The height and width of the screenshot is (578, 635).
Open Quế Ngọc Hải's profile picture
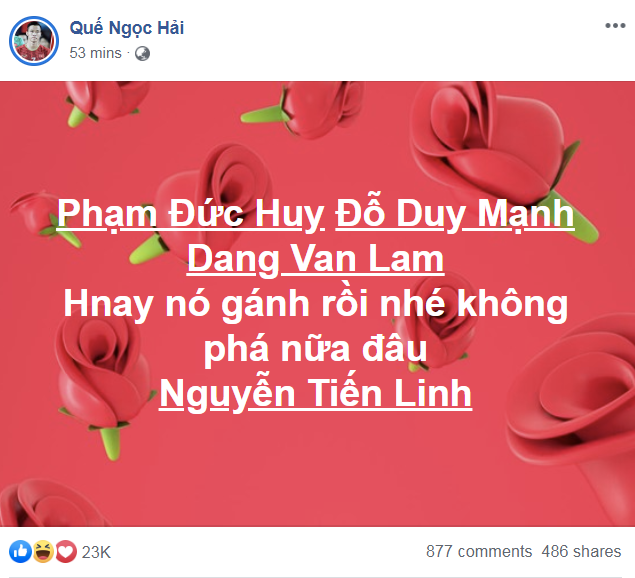point(34,41)
